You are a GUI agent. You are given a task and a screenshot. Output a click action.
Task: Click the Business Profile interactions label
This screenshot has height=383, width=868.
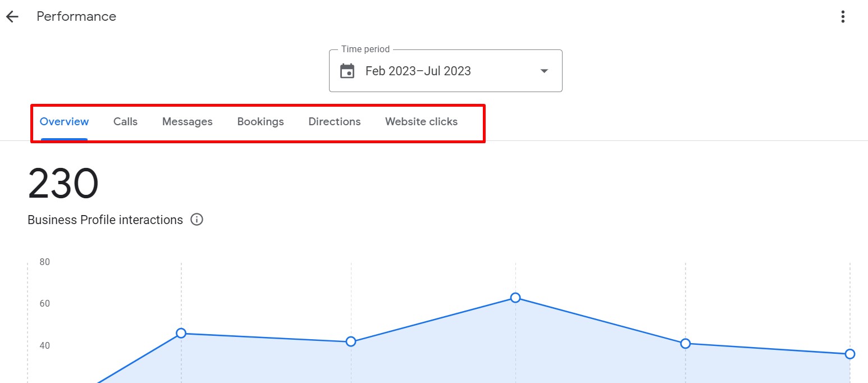pyautogui.click(x=105, y=220)
